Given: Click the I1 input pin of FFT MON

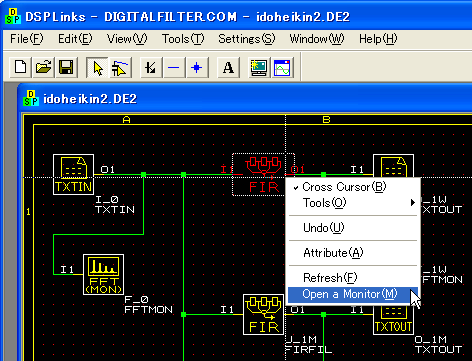Looking at the screenshot, I should coord(67,269).
